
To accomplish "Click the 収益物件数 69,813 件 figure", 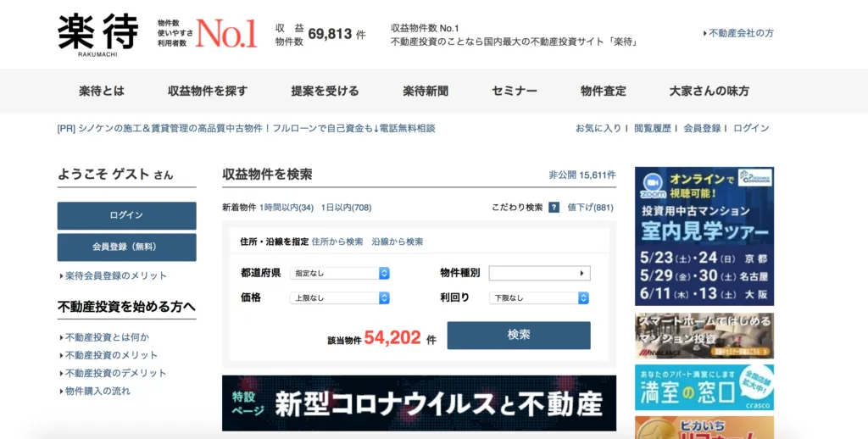I will pos(320,34).
